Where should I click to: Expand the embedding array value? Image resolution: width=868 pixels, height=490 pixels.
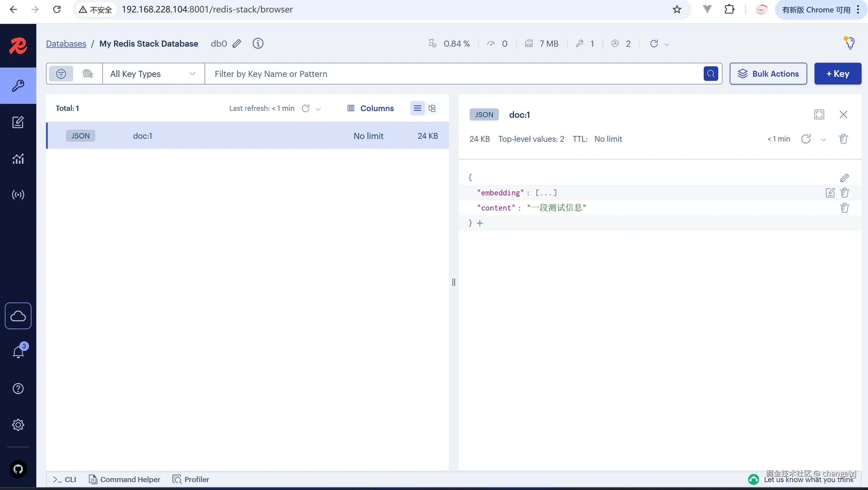(x=546, y=193)
